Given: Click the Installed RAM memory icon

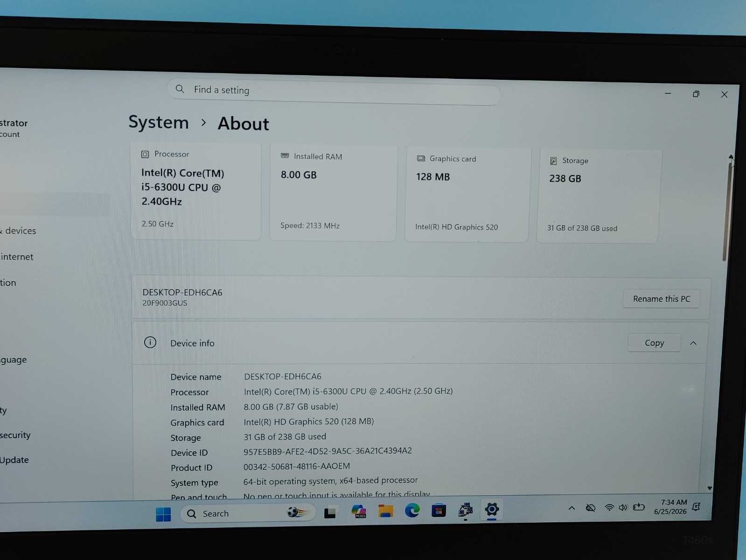Looking at the screenshot, I should tap(285, 156).
